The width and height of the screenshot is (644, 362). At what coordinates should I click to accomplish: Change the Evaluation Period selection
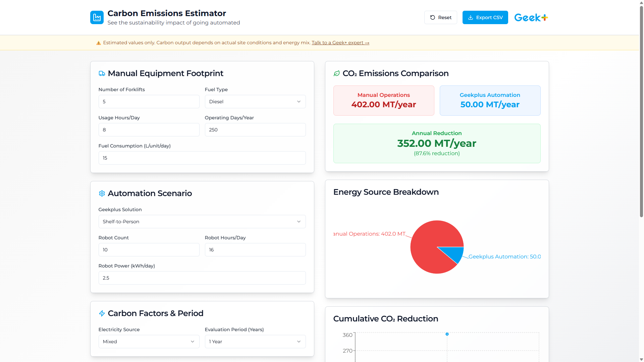(255, 342)
